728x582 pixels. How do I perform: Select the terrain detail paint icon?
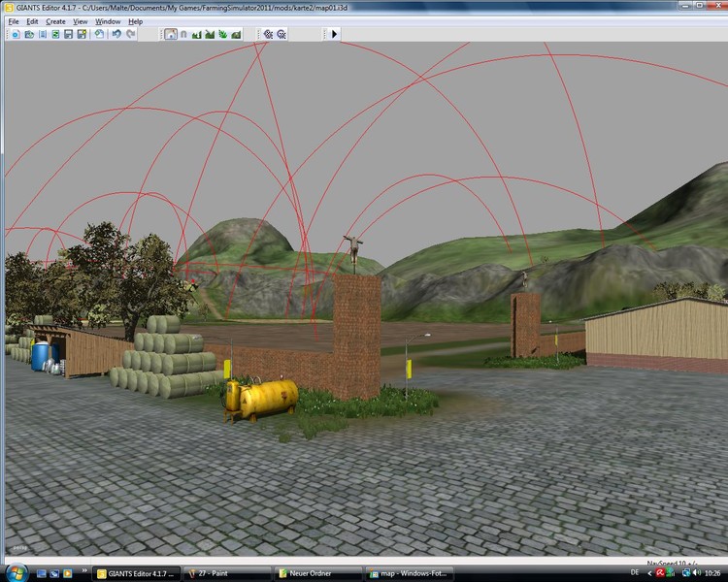click(210, 34)
